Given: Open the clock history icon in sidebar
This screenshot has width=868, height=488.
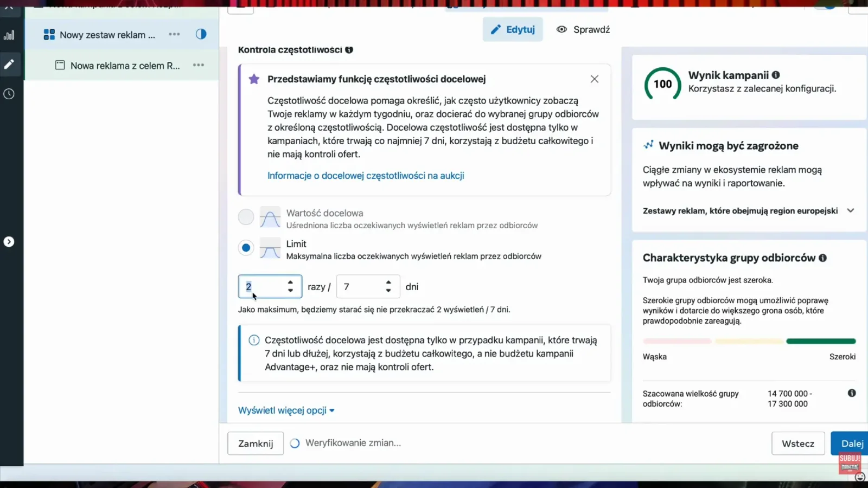Looking at the screenshot, I should point(9,94).
